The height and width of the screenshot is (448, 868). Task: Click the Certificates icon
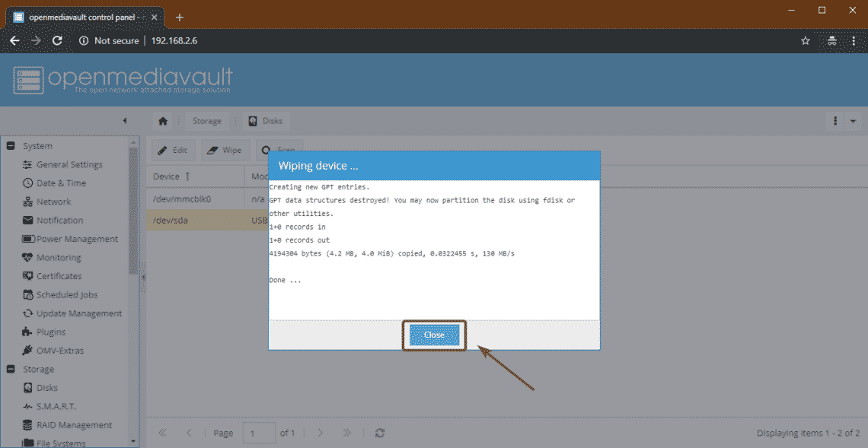(x=27, y=276)
